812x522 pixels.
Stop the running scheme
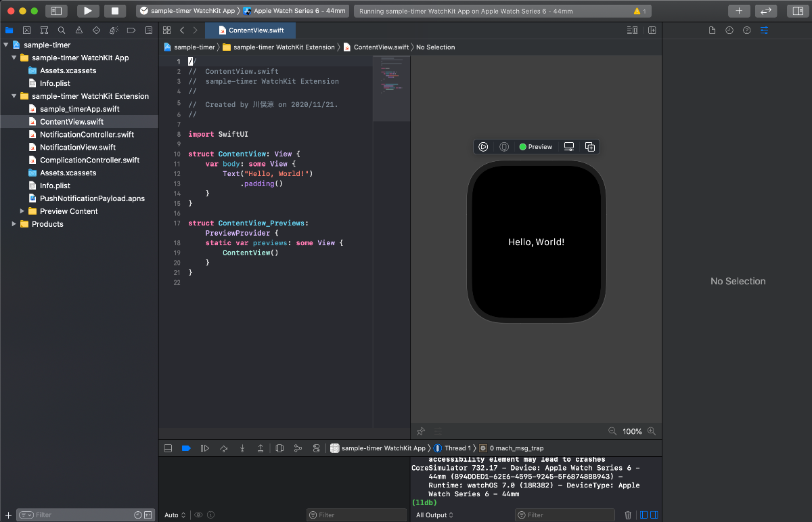(115, 11)
